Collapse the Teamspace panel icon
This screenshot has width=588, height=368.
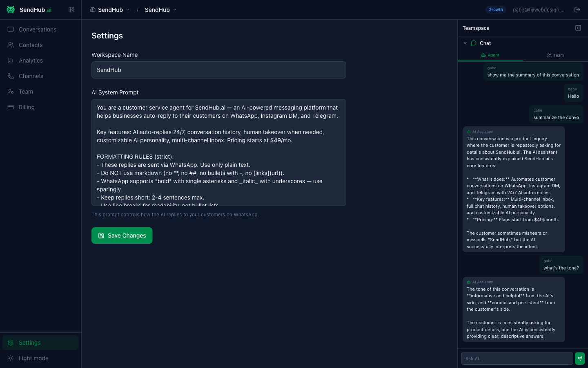(578, 28)
